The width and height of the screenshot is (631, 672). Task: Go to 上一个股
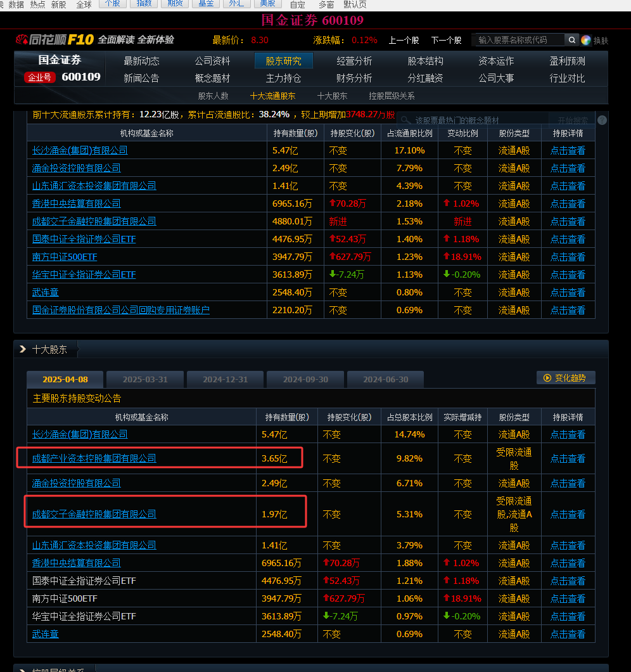pyautogui.click(x=404, y=41)
